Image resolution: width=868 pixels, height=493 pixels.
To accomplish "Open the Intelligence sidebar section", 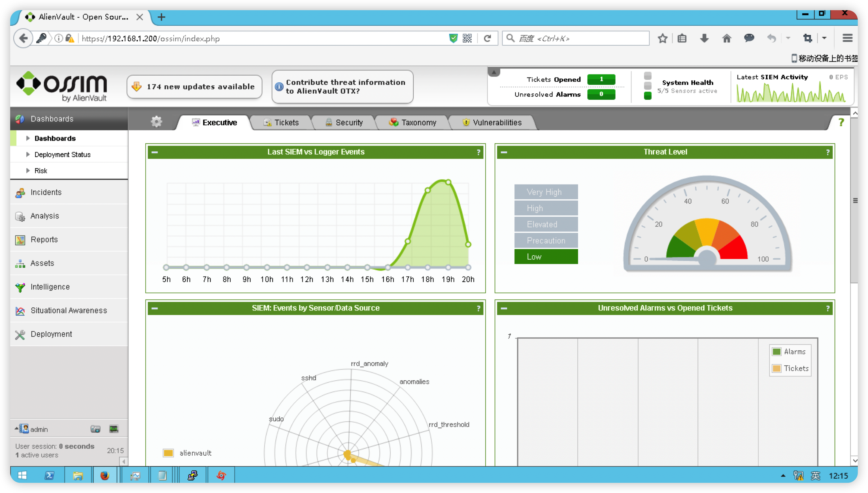I will coord(69,287).
